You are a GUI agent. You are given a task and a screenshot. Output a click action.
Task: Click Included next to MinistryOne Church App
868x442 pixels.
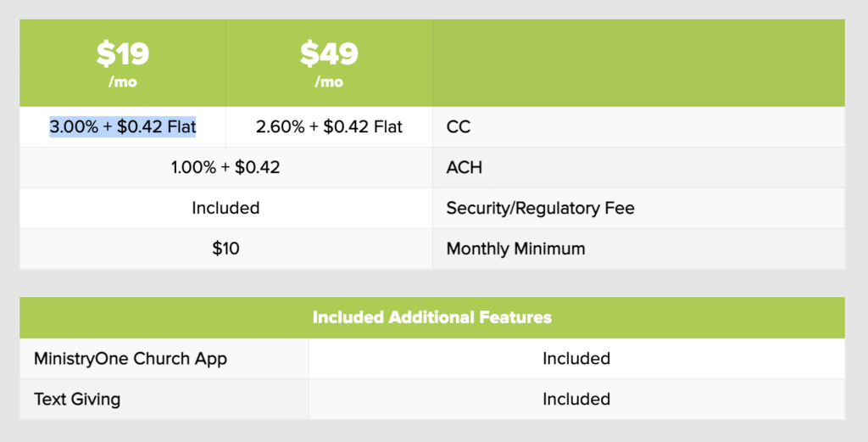(576, 358)
